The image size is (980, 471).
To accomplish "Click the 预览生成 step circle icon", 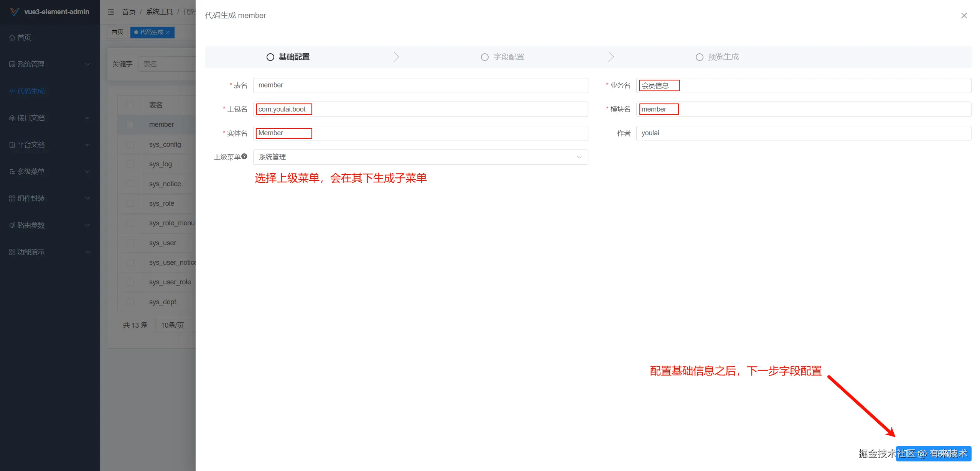I will click(700, 57).
